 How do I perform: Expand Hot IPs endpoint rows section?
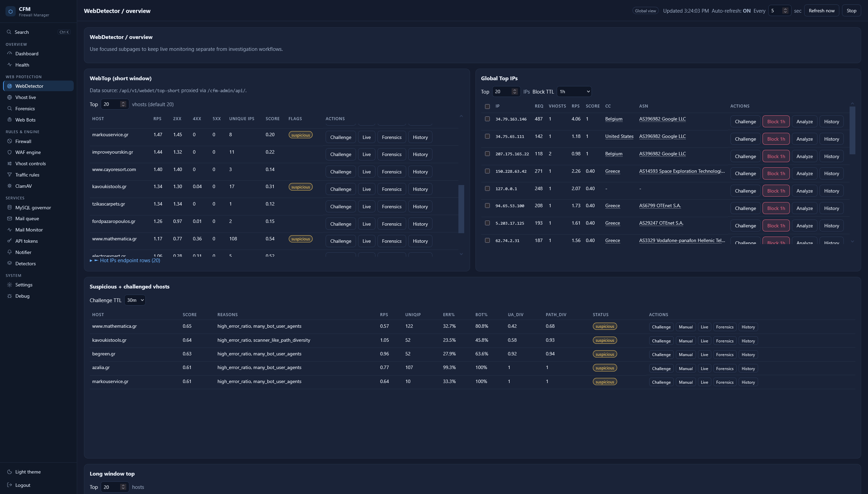tap(125, 260)
